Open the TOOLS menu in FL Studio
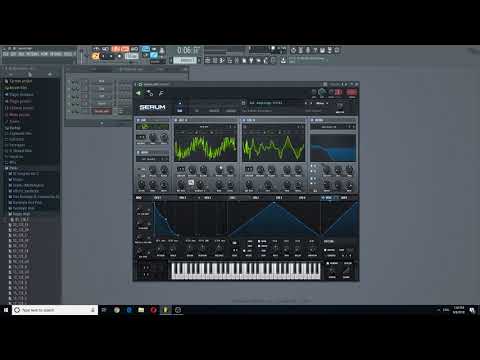Image resolution: width=480 pixels, height=360 pixels. pyautogui.click(x=68, y=54)
